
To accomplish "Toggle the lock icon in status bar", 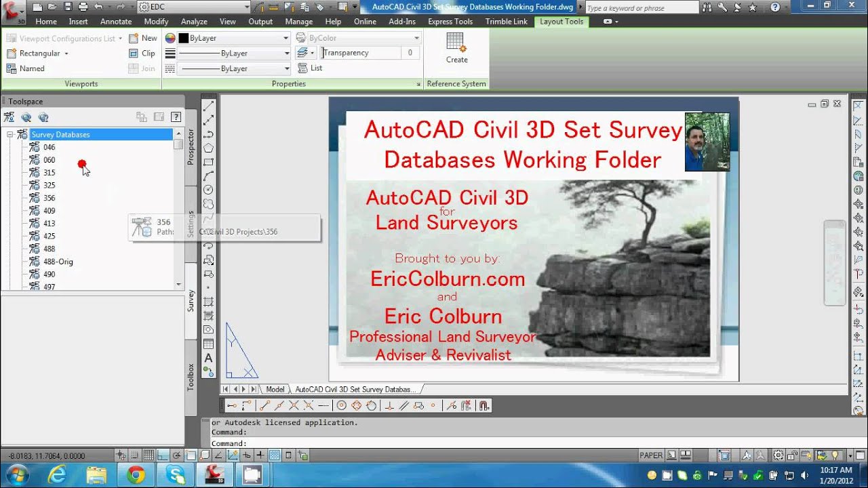I will (792, 455).
